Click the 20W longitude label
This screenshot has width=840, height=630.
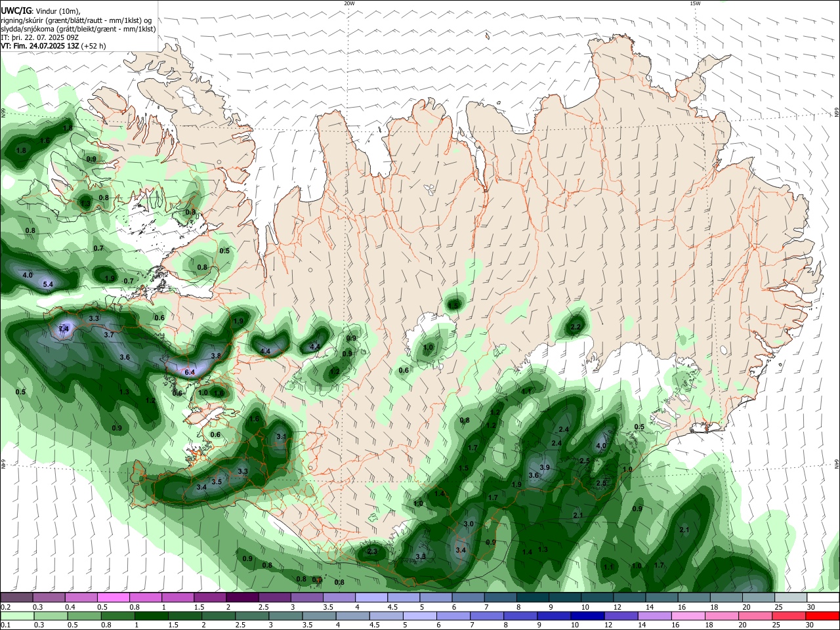click(349, 3)
